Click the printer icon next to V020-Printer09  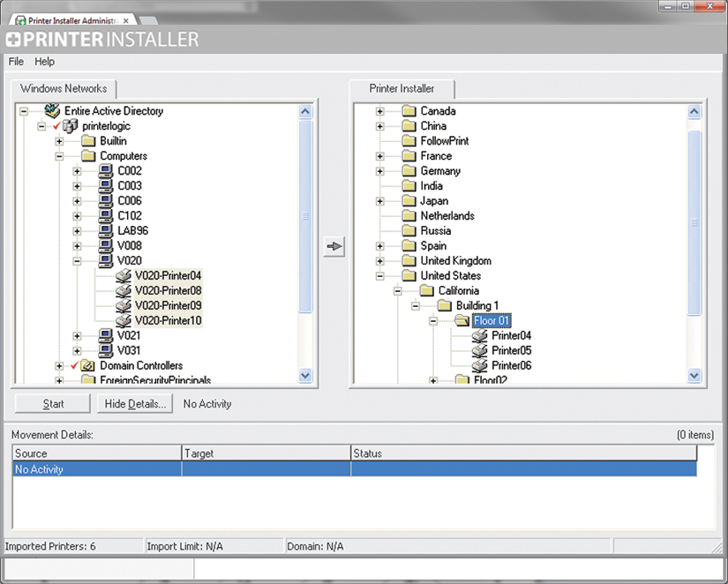(x=124, y=305)
